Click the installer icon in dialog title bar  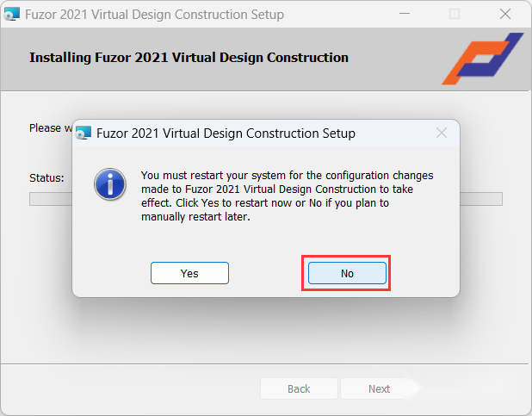point(84,133)
